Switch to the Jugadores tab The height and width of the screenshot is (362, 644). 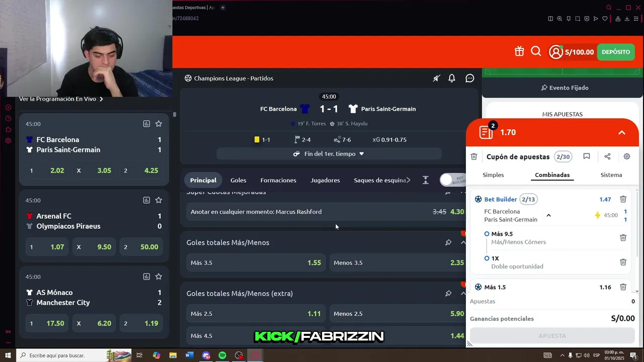pos(325,180)
